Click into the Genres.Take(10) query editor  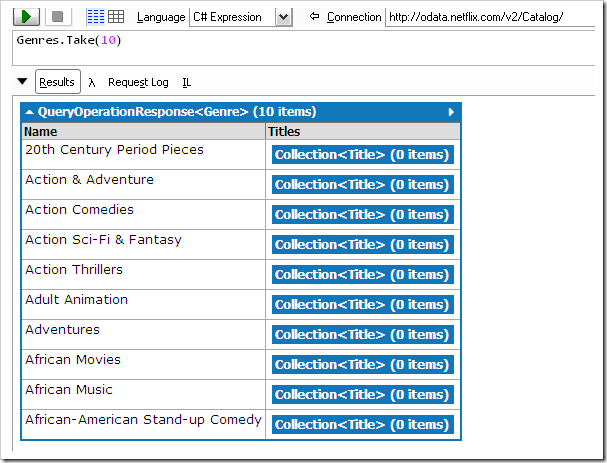pos(300,48)
